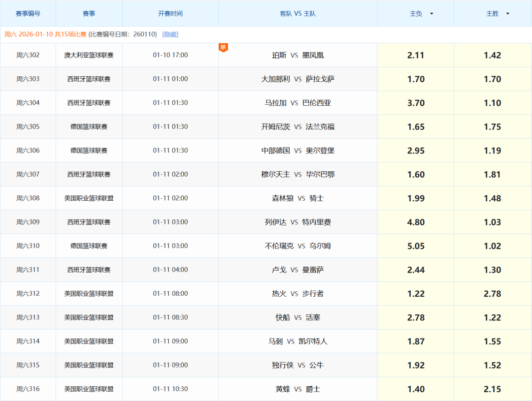
Task: Open the 主胜 column dropdown arrow
Action: pos(507,14)
